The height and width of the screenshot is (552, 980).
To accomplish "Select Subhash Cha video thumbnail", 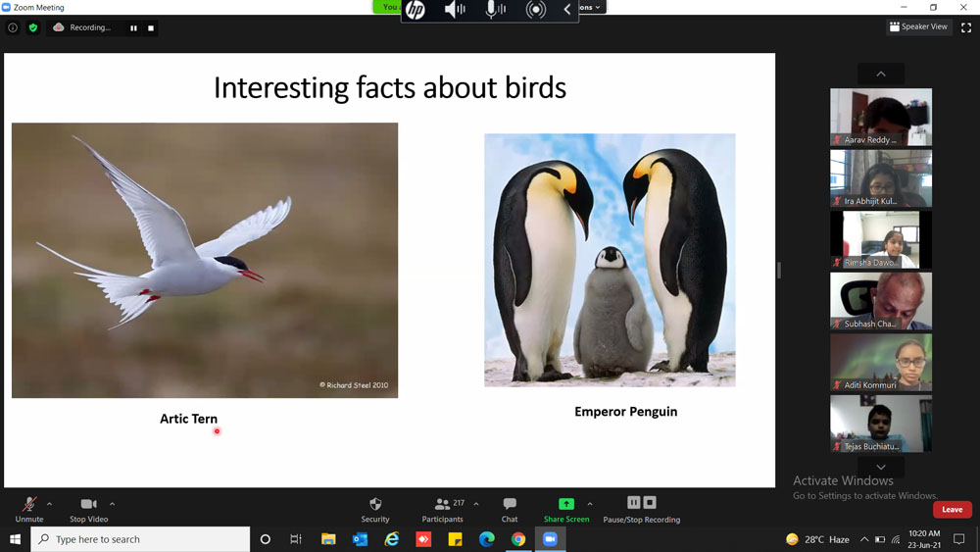I will [881, 301].
